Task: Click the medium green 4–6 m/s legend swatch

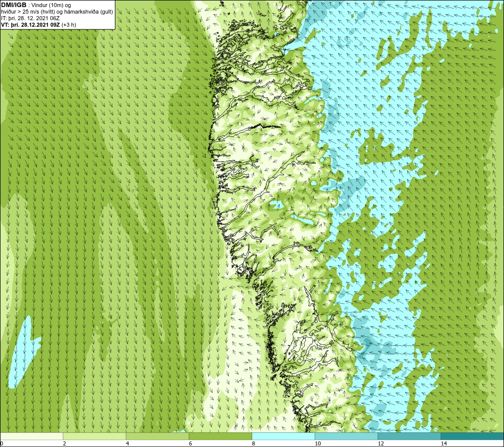Action: (x=157, y=436)
